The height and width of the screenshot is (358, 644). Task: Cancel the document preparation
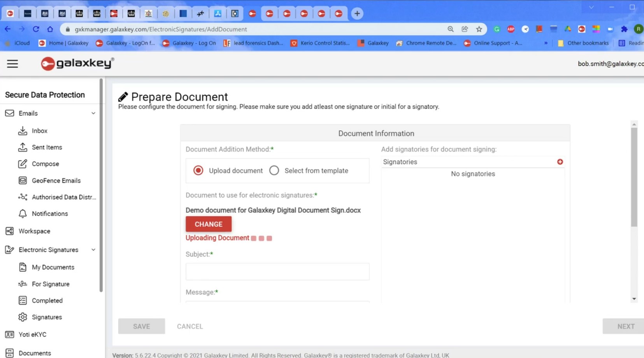190,326
